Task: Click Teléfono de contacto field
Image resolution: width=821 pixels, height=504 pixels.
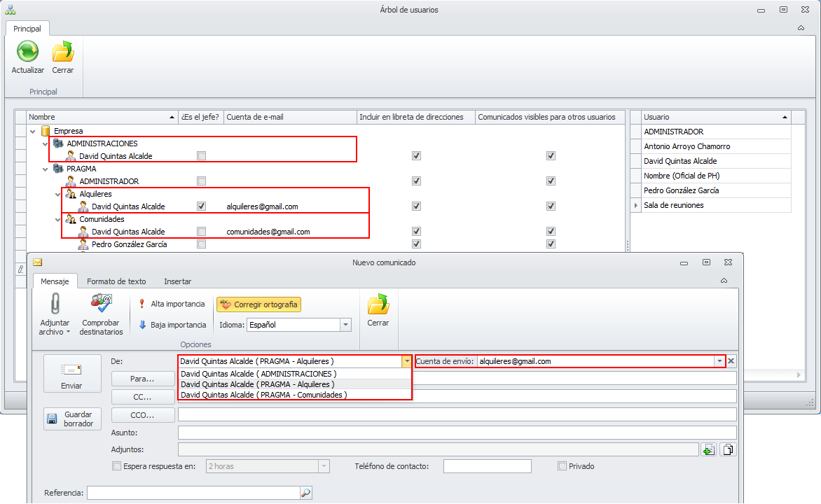Action: coord(488,465)
